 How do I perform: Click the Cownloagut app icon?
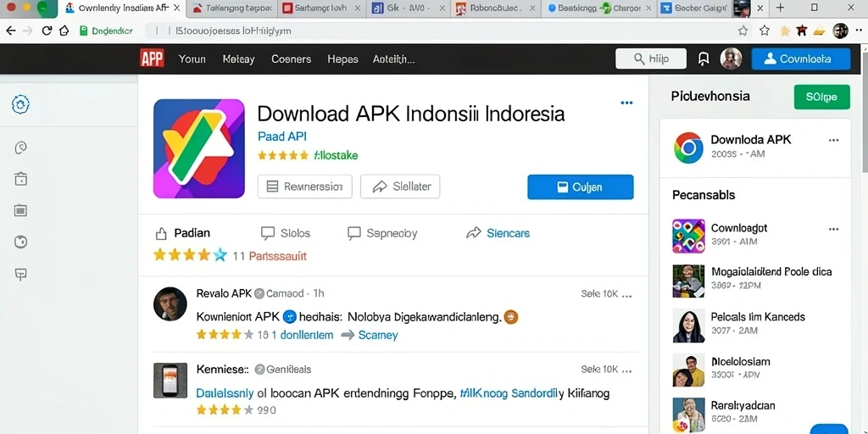click(688, 236)
